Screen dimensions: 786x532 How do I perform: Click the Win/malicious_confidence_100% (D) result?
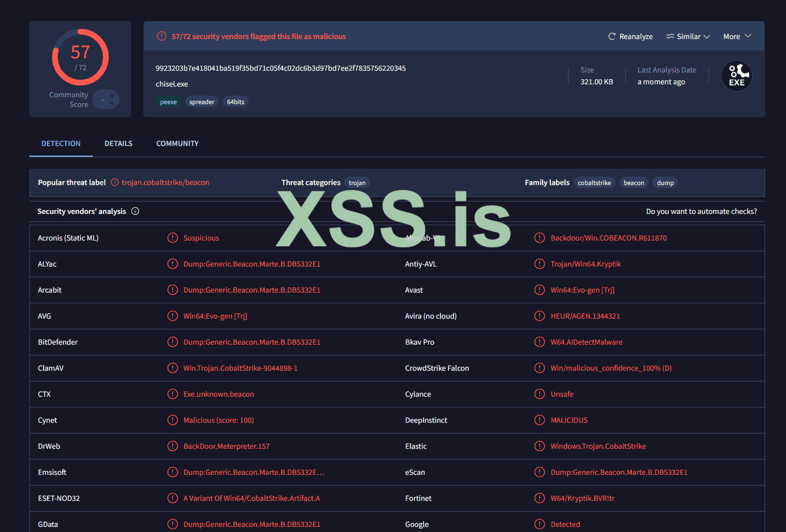click(x=611, y=368)
